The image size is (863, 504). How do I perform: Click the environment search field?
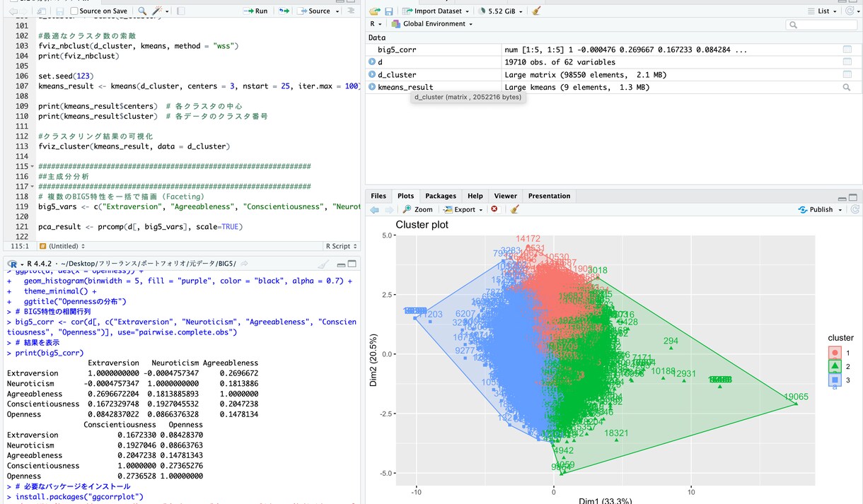[x=820, y=24]
